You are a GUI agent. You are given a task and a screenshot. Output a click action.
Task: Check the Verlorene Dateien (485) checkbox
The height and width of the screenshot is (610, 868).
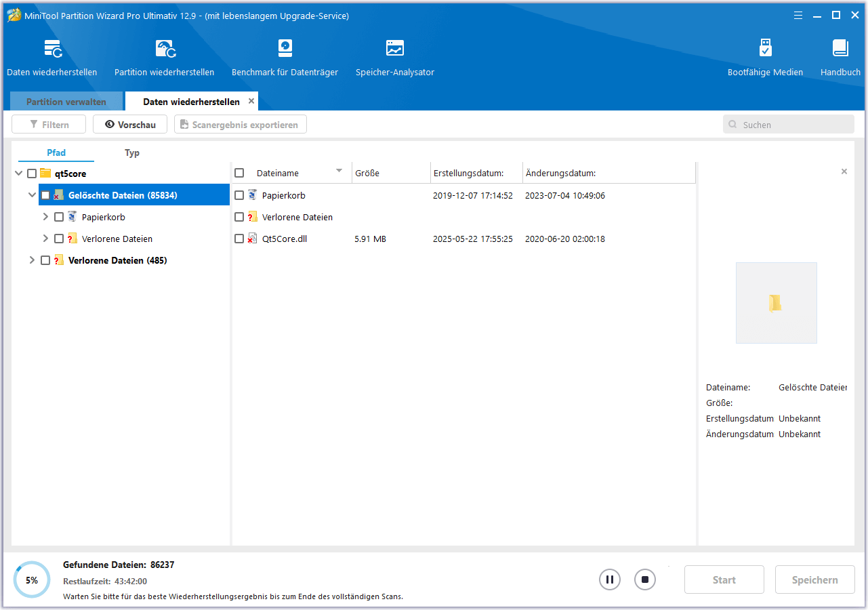(x=45, y=260)
